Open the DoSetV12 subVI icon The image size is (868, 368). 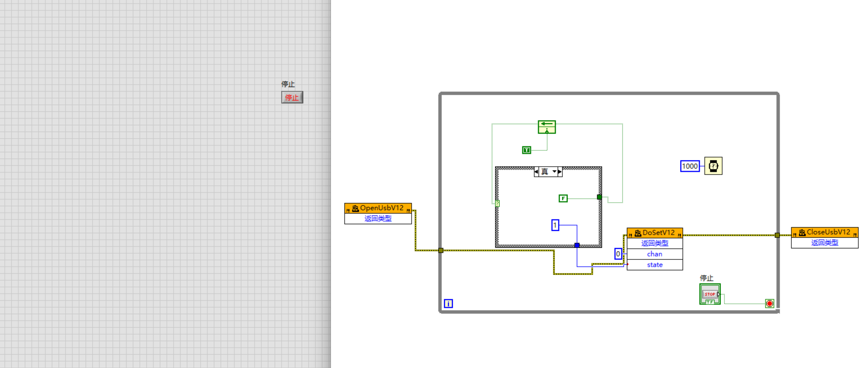(x=655, y=233)
